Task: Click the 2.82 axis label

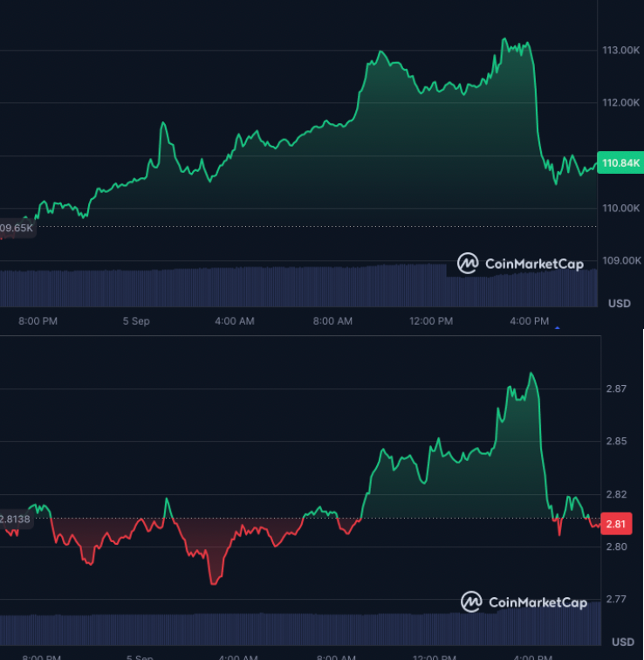Action: tap(616, 494)
